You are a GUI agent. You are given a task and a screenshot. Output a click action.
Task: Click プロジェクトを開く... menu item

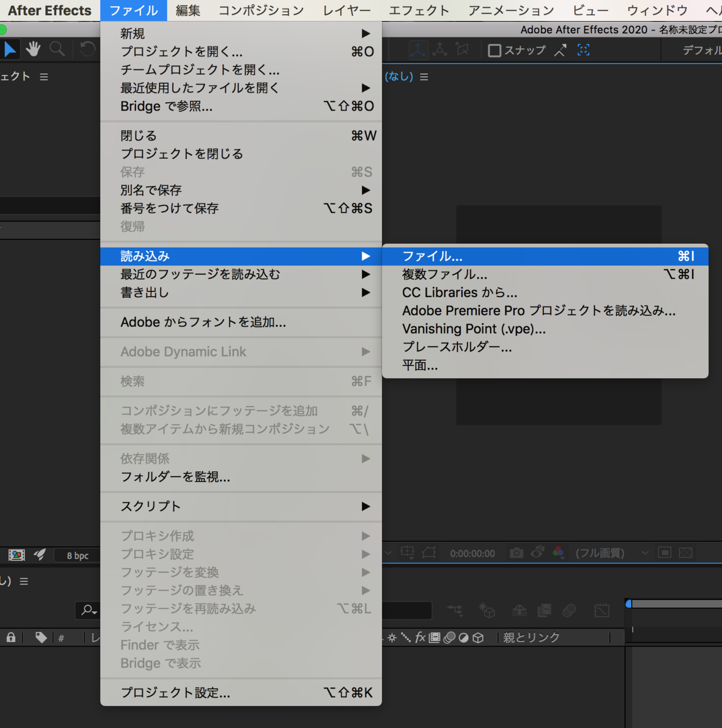click(241, 51)
